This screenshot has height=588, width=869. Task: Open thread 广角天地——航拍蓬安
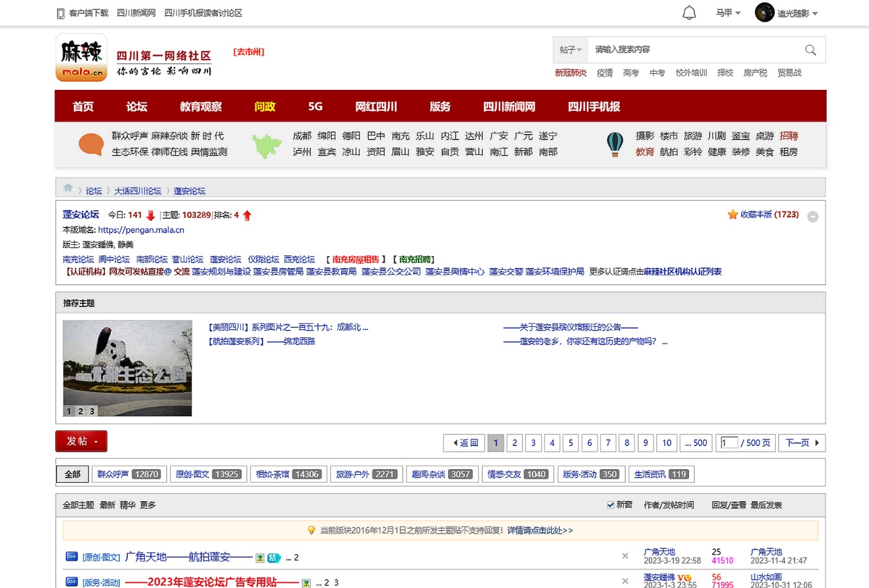[189, 557]
